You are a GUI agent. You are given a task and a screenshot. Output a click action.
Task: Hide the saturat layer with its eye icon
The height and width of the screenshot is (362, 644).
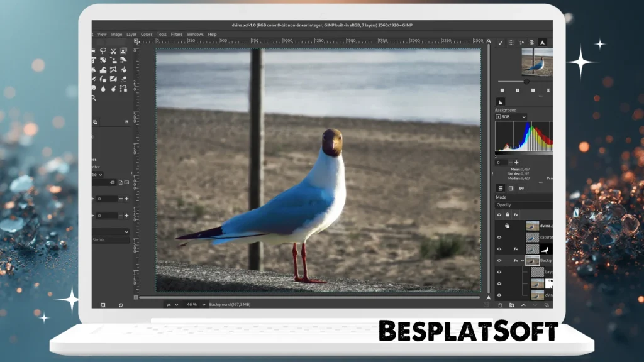(499, 238)
